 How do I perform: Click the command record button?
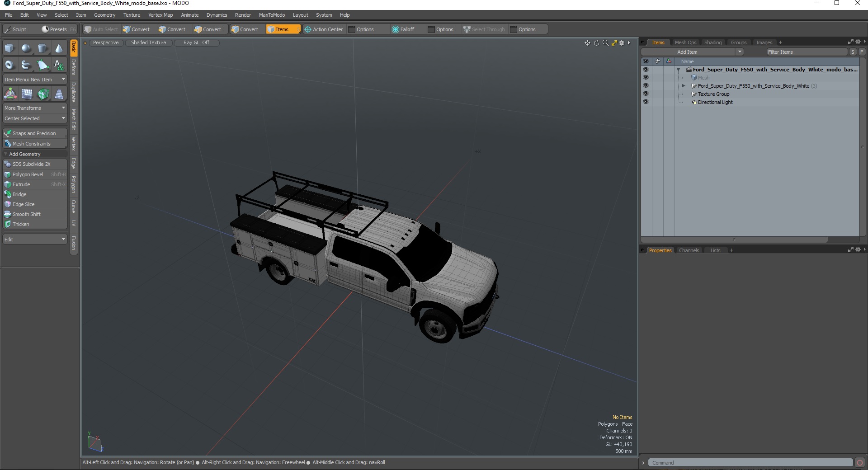pos(860,463)
